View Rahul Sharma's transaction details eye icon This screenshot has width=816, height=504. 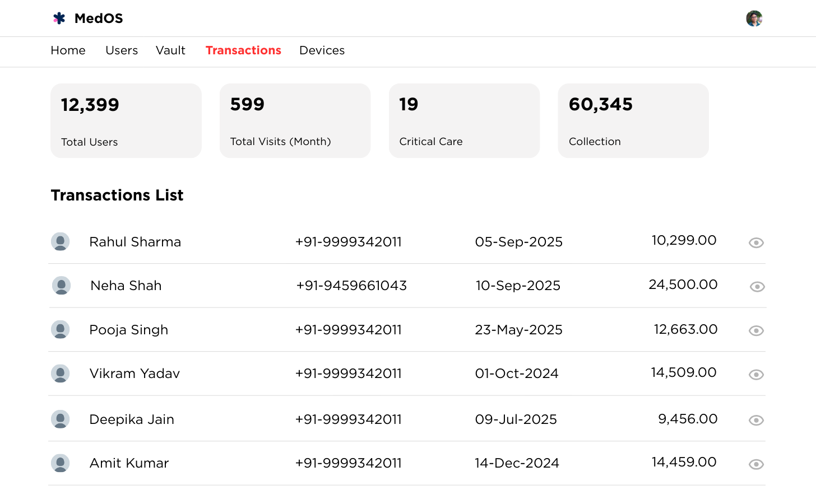[756, 242]
